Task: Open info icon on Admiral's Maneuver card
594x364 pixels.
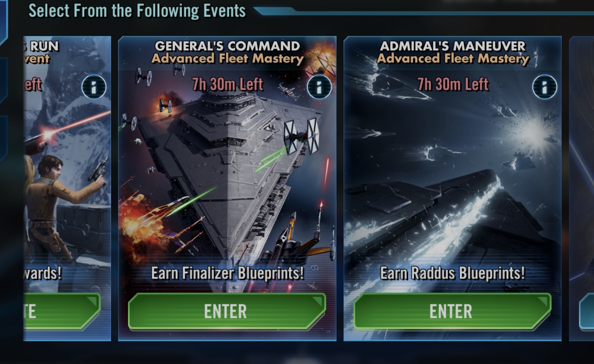Action: click(544, 87)
